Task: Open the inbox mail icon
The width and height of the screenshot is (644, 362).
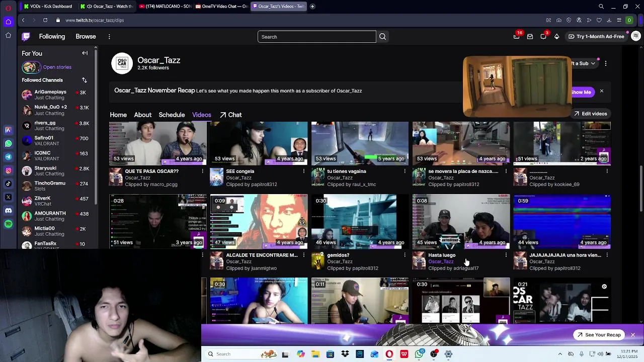Action: coord(530,36)
